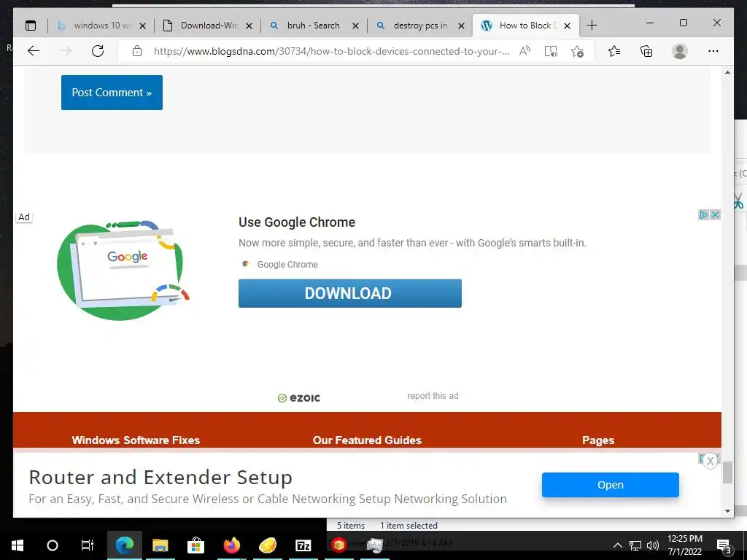
Task: Open the Collections icon
Action: [646, 51]
